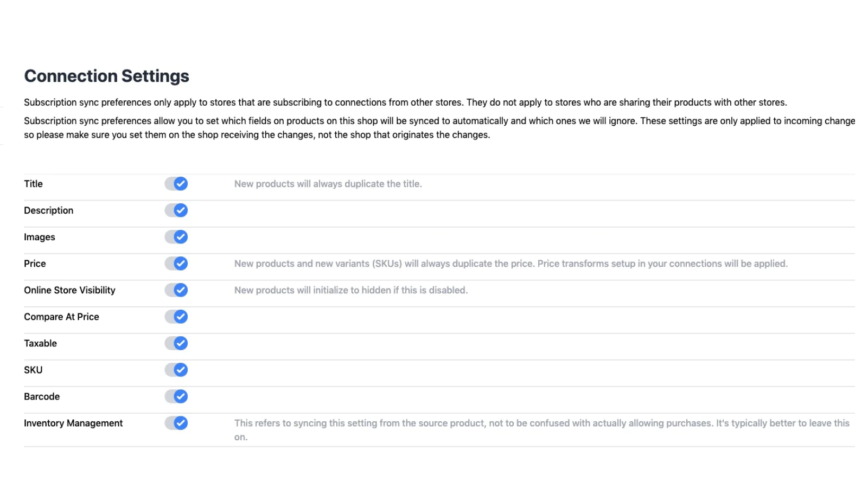Toggle Barcode syncing off

coord(176,396)
